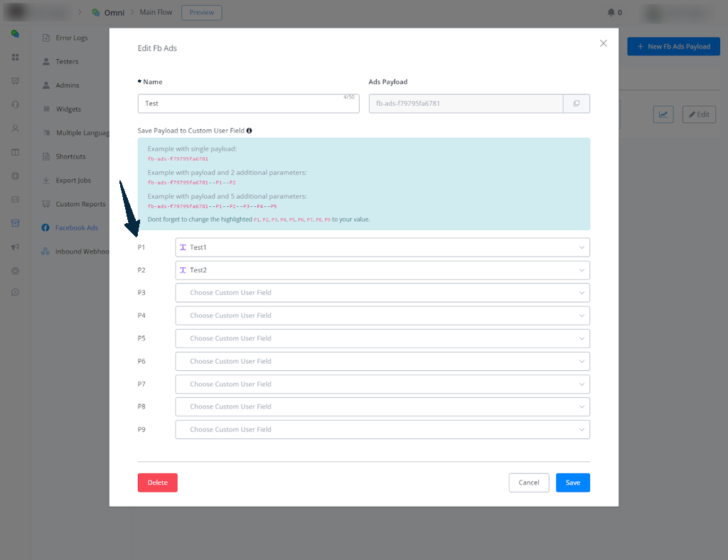Close the Edit Fb Ads dialog

tap(603, 43)
